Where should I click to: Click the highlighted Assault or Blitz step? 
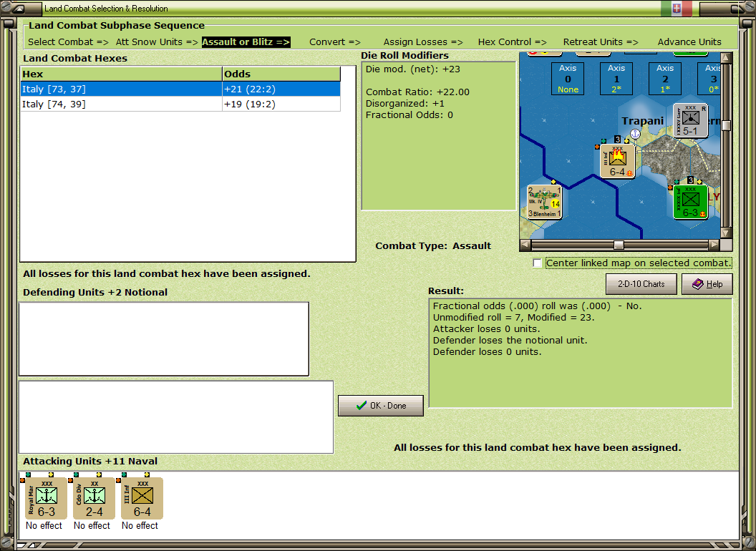click(246, 42)
